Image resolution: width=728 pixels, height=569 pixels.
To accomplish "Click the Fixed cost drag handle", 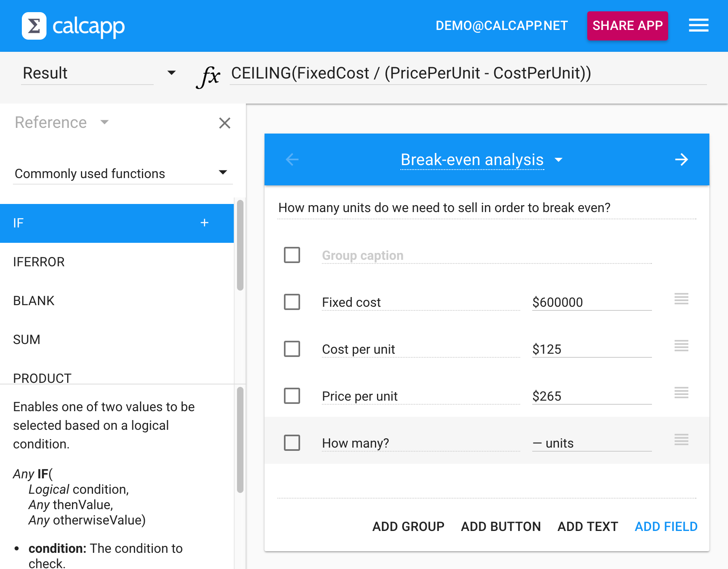I will click(x=681, y=299).
